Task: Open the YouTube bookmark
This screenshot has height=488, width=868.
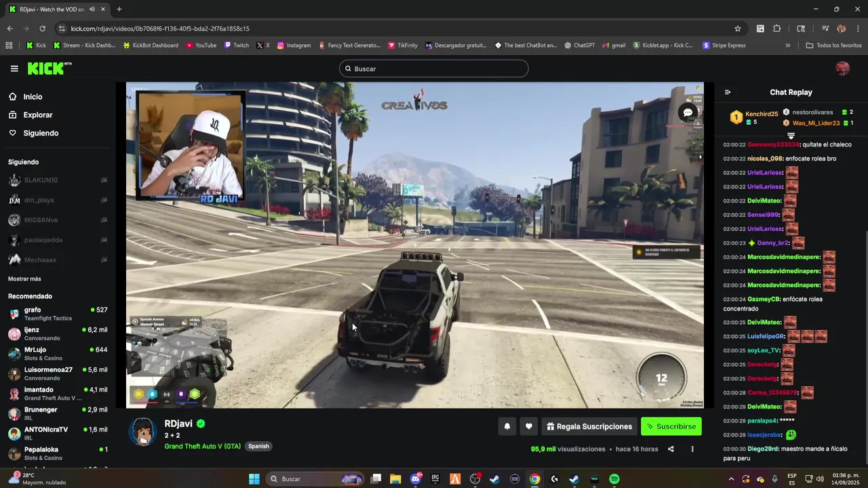Action: coord(201,45)
